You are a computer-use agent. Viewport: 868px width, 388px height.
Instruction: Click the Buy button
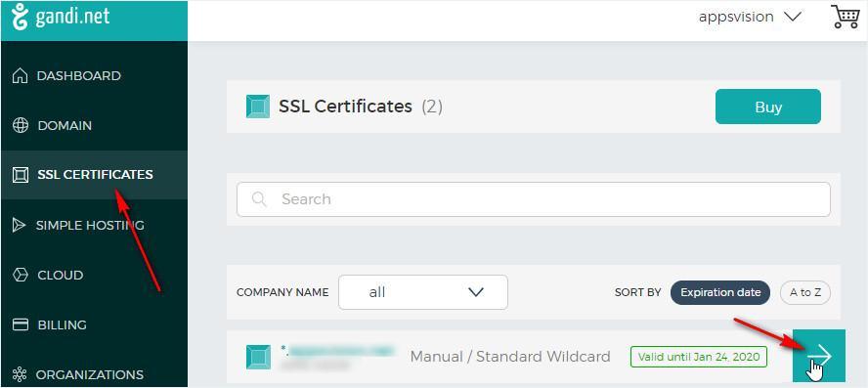click(x=767, y=107)
